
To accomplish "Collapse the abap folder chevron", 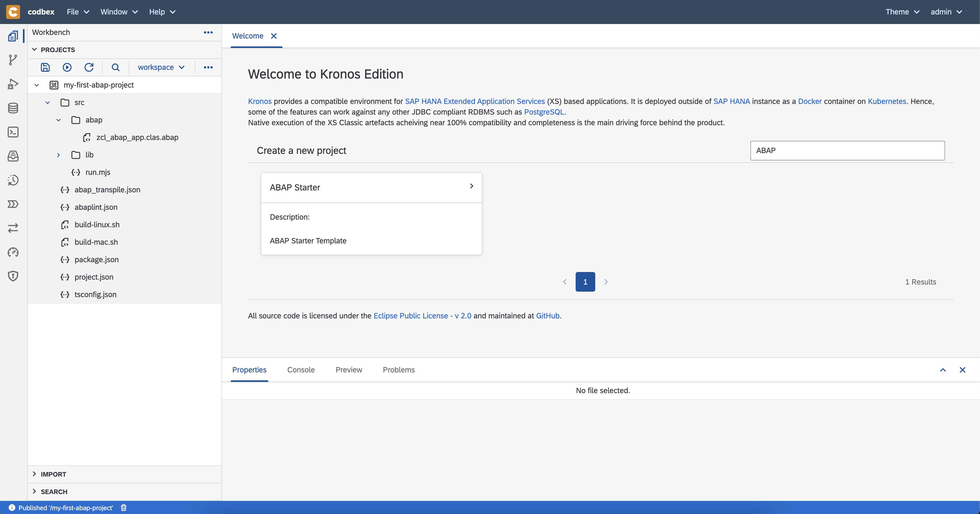I will [x=58, y=120].
